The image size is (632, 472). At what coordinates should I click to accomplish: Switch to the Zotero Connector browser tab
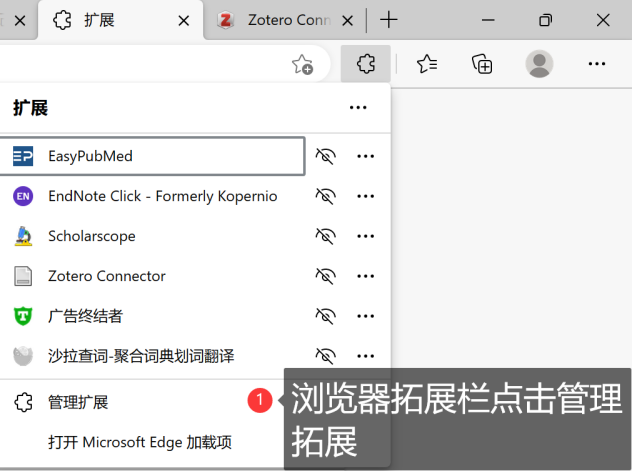point(284,20)
